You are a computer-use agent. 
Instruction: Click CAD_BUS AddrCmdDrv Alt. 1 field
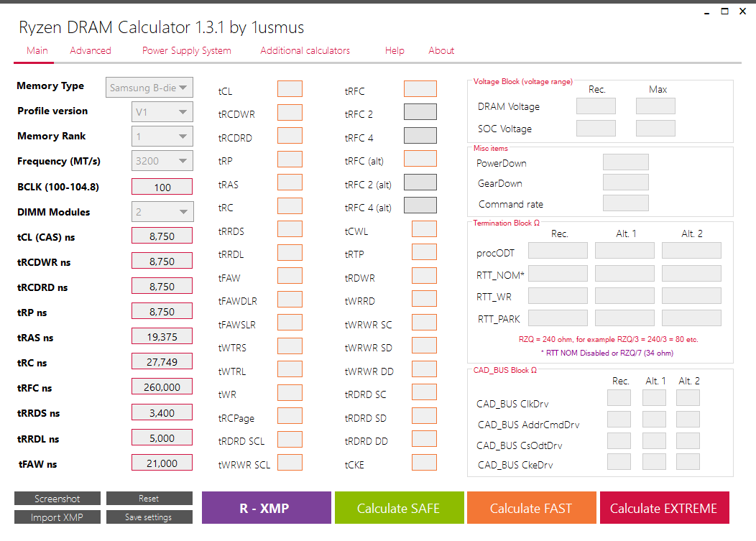tap(654, 420)
